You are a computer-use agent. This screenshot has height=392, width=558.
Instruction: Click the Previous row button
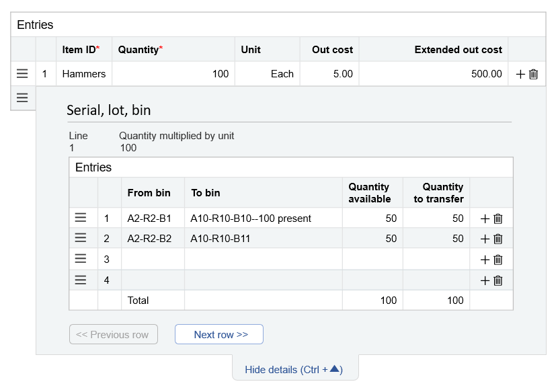click(x=113, y=335)
